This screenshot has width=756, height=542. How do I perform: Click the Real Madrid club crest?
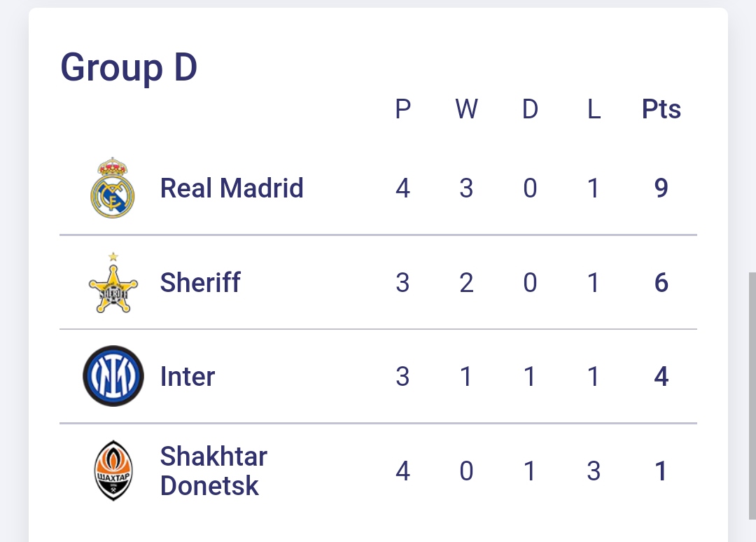coord(113,188)
